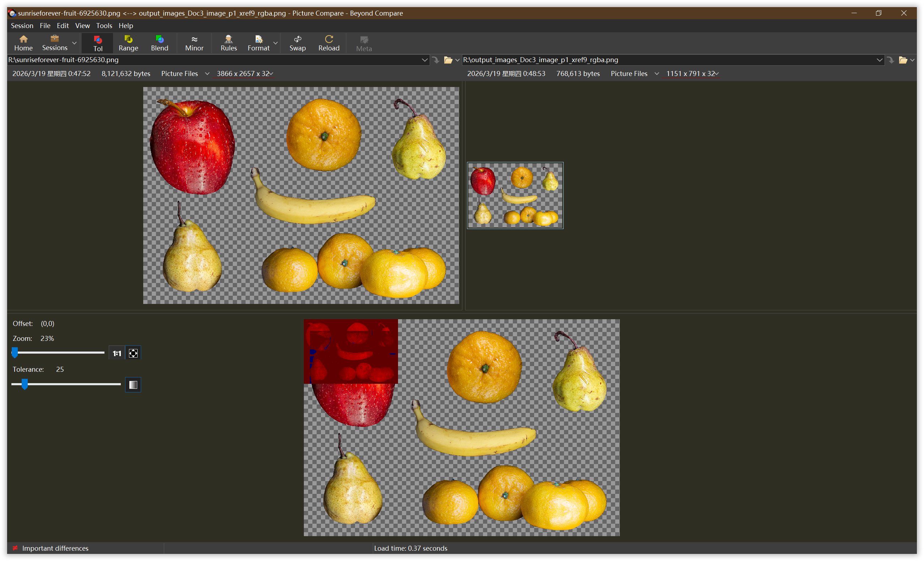The image size is (924, 561).
Task: Toggle the zoom to fit button
Action: [133, 353]
